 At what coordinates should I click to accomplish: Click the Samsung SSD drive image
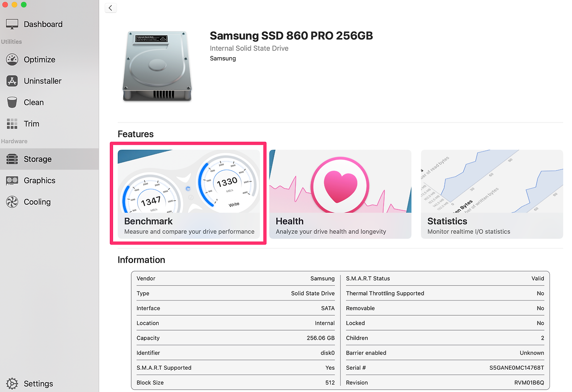157,66
